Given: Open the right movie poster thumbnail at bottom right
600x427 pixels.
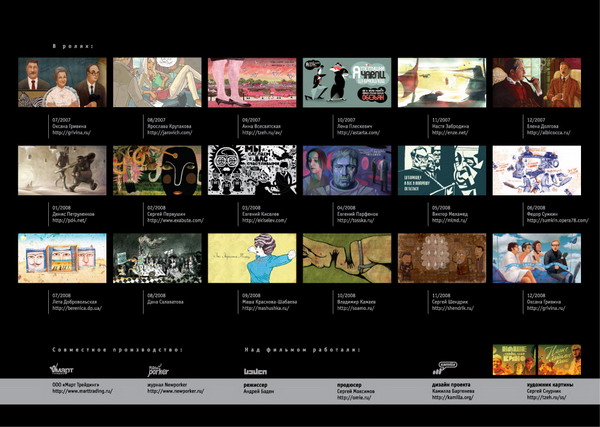Looking at the screenshot, I should (x=559, y=360).
